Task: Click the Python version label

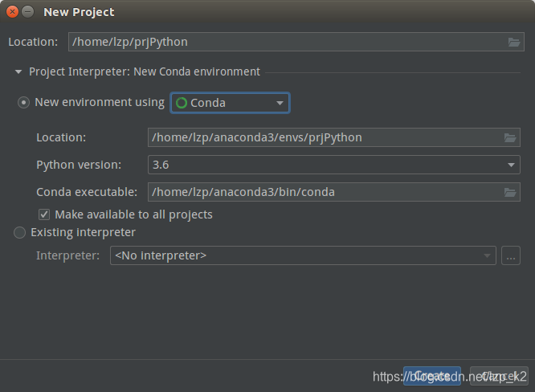Action: (x=79, y=165)
